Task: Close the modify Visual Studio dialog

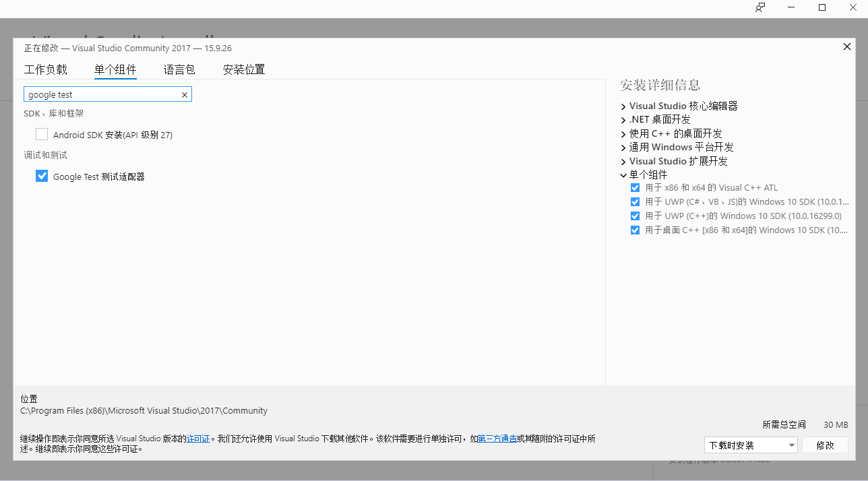Action: [x=847, y=46]
